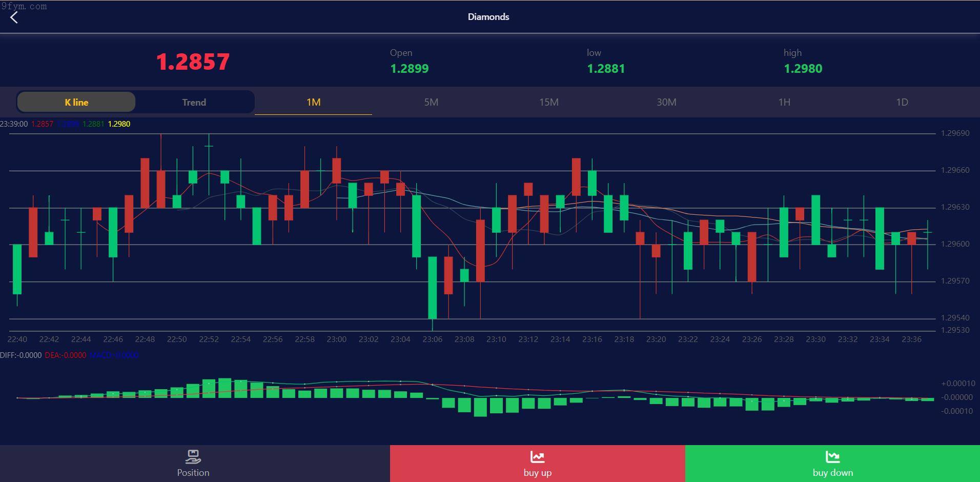
Task: Select the 5M timeframe tab
Action: 431,102
